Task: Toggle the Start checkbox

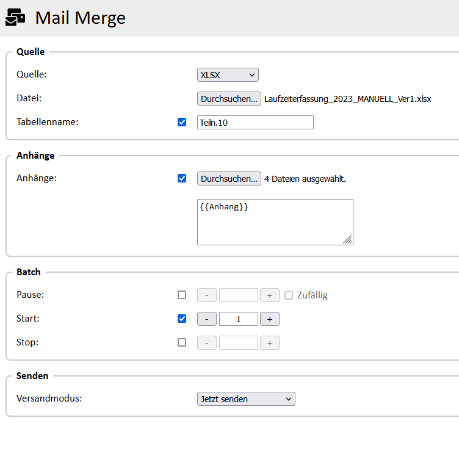Action: tap(182, 319)
